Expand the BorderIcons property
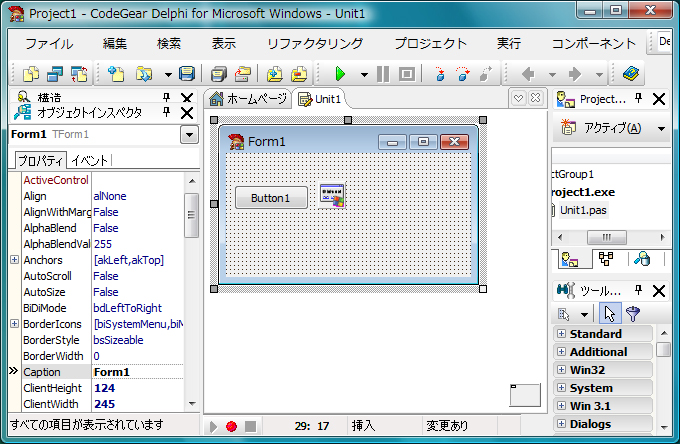This screenshot has width=680, height=444. click(14, 324)
